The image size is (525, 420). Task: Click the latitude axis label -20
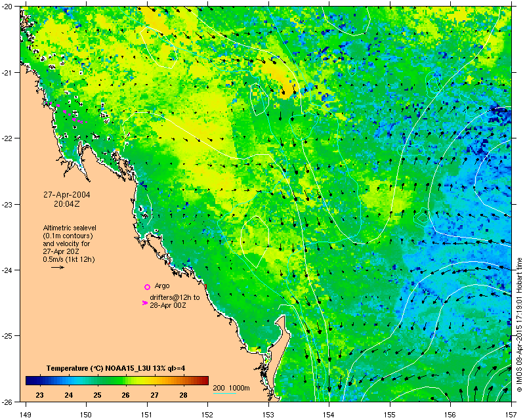[x=8, y=7]
